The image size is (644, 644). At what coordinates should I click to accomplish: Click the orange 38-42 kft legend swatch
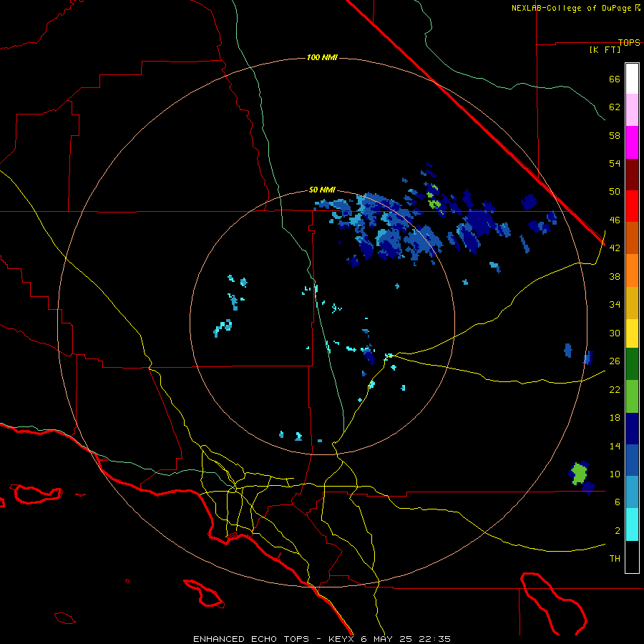pos(632,270)
